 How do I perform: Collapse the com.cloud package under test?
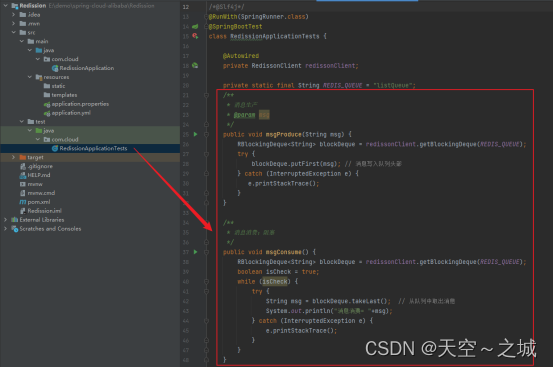click(x=38, y=140)
